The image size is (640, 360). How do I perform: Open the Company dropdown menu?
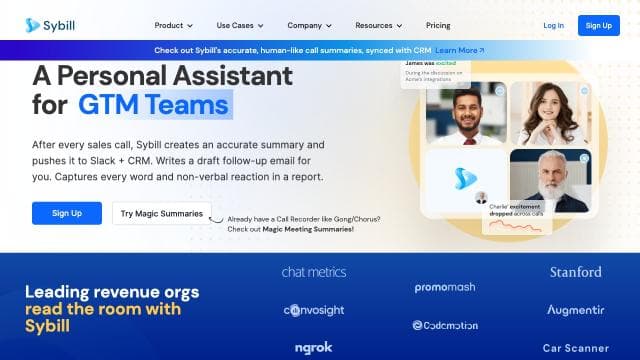[309, 25]
